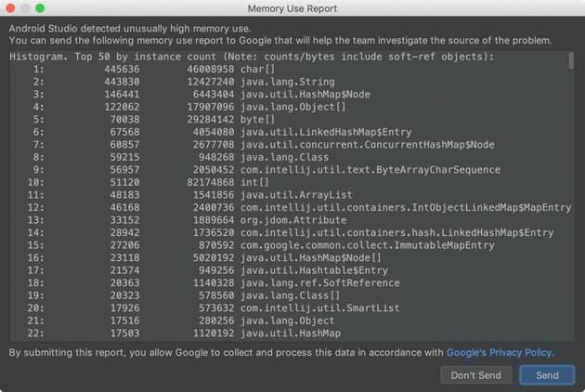Click the instance count 445636
The width and height of the screenshot is (585, 392).
(x=122, y=69)
